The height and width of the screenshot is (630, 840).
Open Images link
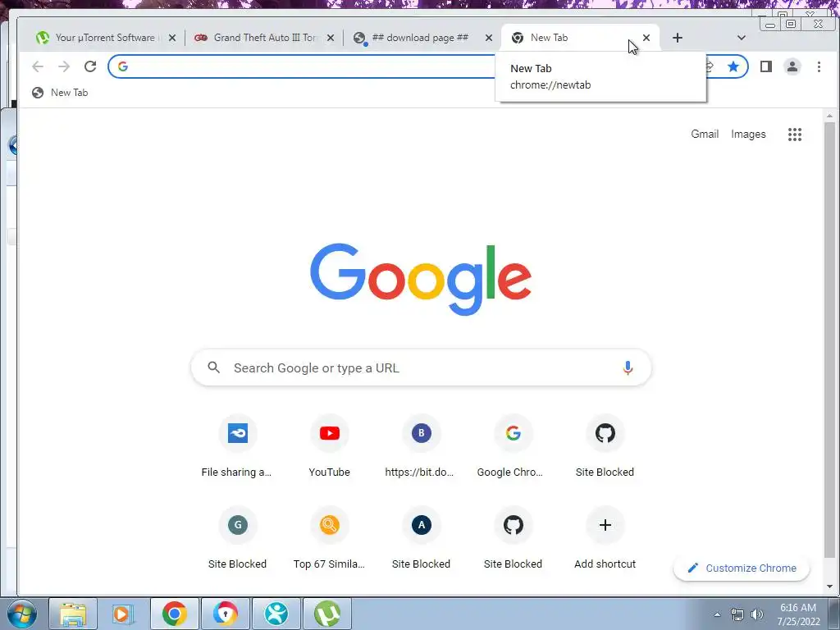point(748,134)
